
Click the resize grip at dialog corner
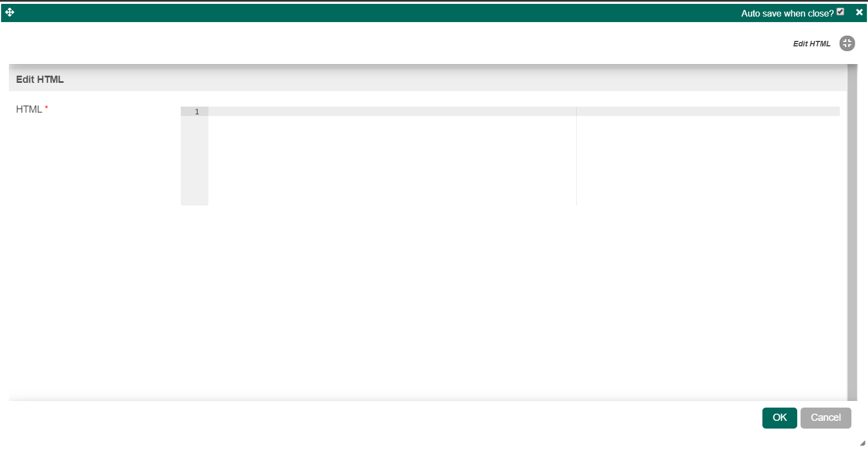pyautogui.click(x=862, y=443)
